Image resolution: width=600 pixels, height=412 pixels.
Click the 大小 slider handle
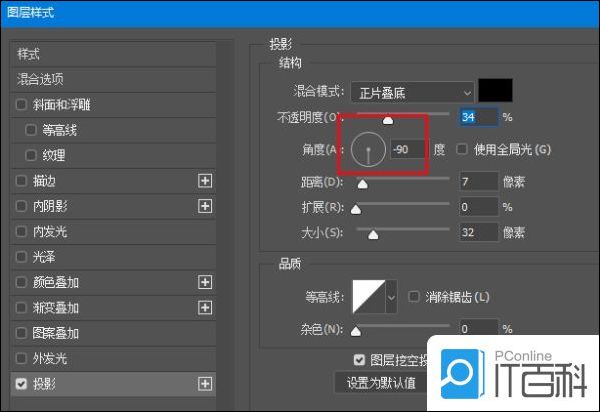point(373,235)
